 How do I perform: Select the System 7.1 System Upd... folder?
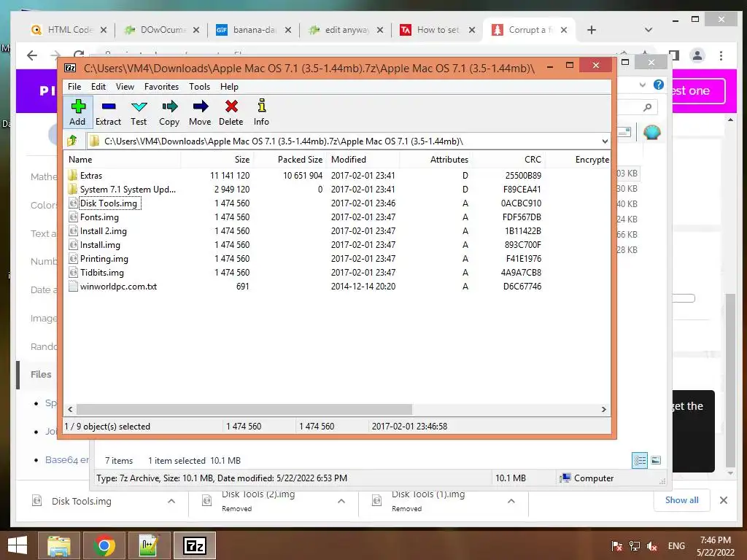click(128, 190)
